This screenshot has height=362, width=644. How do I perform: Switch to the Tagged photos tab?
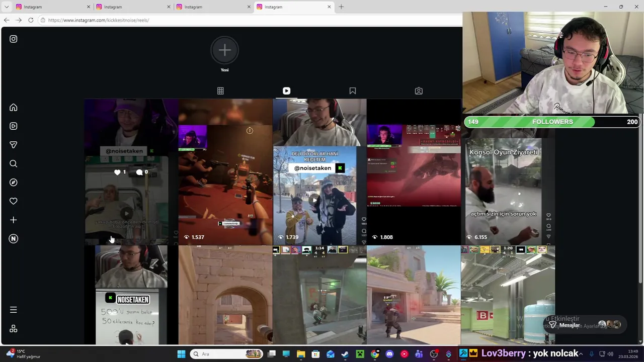(x=419, y=91)
